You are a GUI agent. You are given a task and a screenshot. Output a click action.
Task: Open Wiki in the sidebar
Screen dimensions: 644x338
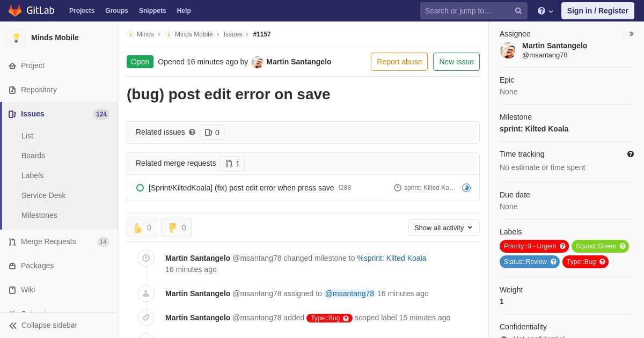click(x=59, y=290)
